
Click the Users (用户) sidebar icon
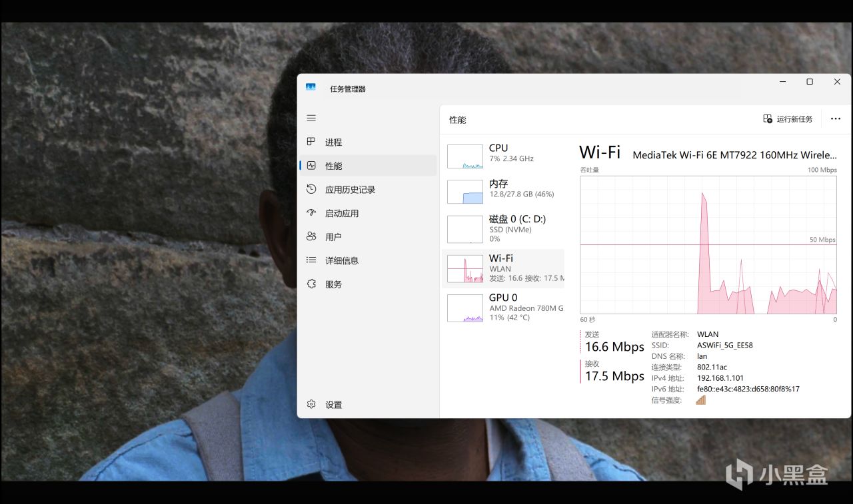(x=311, y=236)
